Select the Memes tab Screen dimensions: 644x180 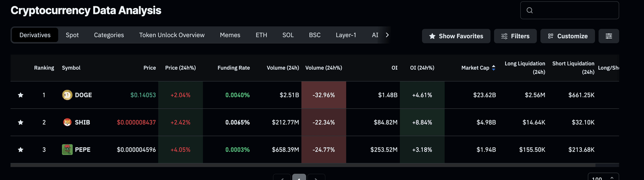point(230,35)
